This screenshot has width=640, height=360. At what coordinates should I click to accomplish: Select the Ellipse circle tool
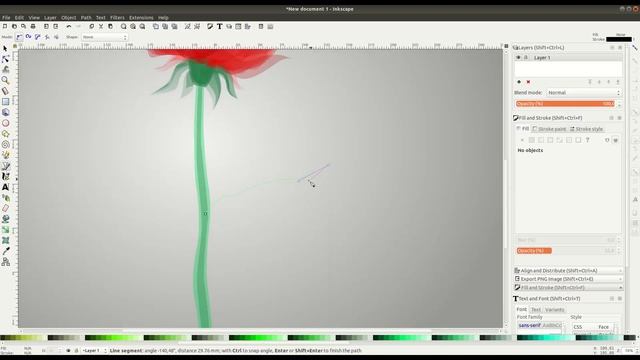point(5,123)
